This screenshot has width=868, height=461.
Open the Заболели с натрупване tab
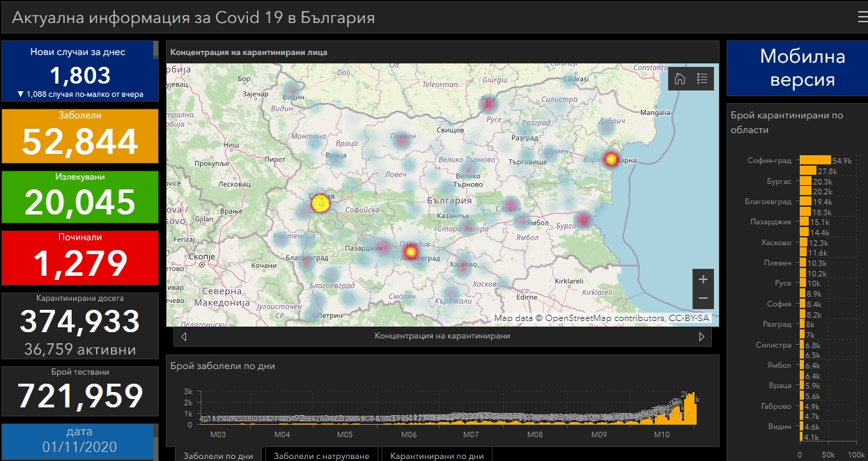[322, 455]
